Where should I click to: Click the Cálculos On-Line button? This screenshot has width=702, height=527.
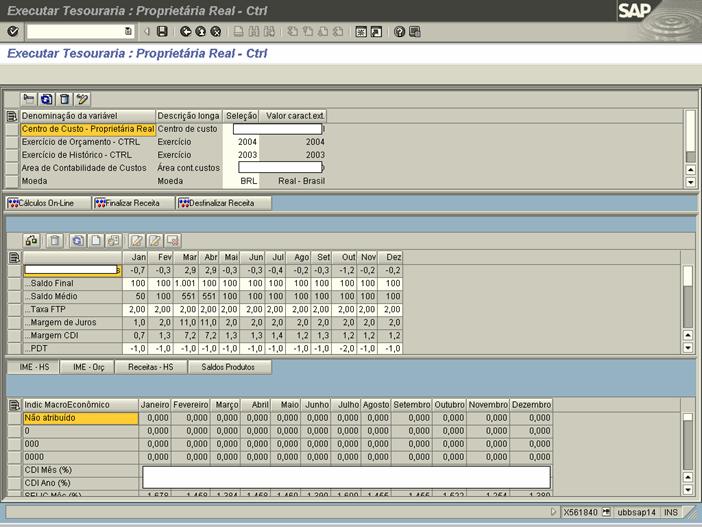(47, 203)
